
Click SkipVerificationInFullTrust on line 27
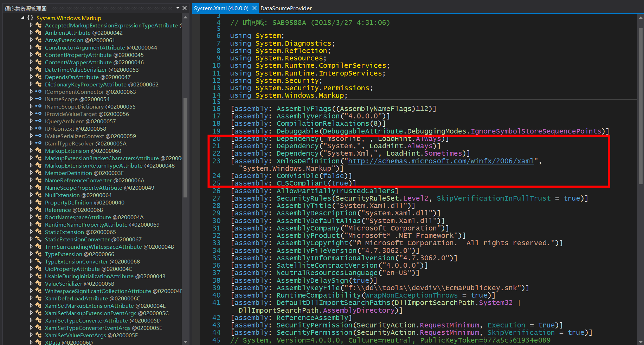tap(494, 198)
